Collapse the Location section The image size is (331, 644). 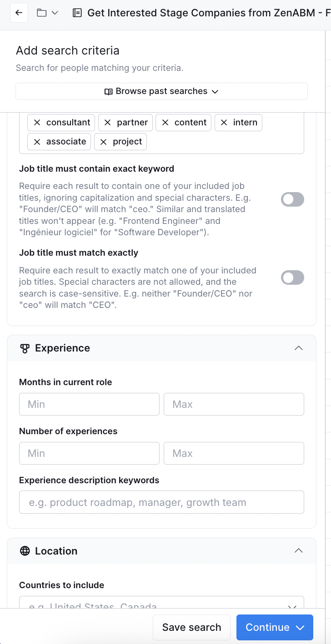coord(298,551)
